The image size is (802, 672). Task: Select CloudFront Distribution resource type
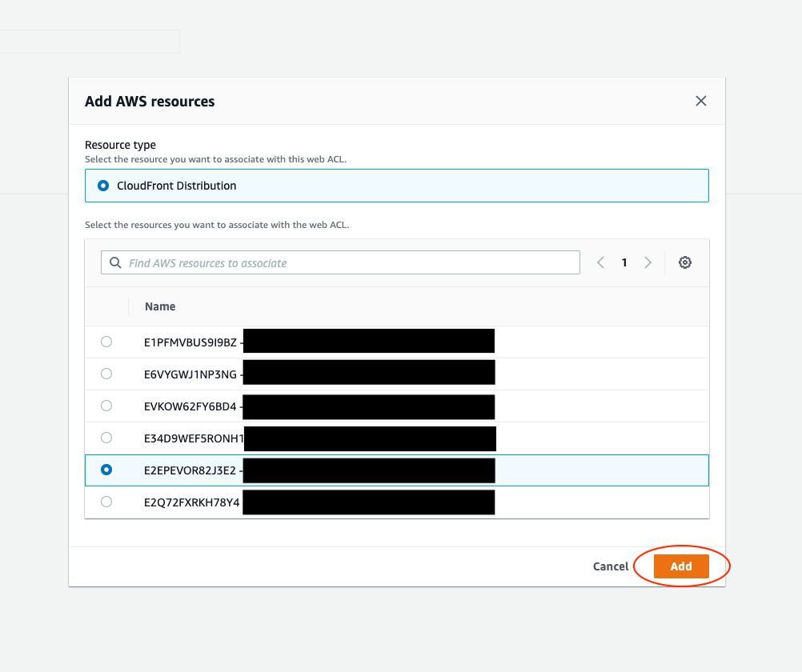point(103,186)
